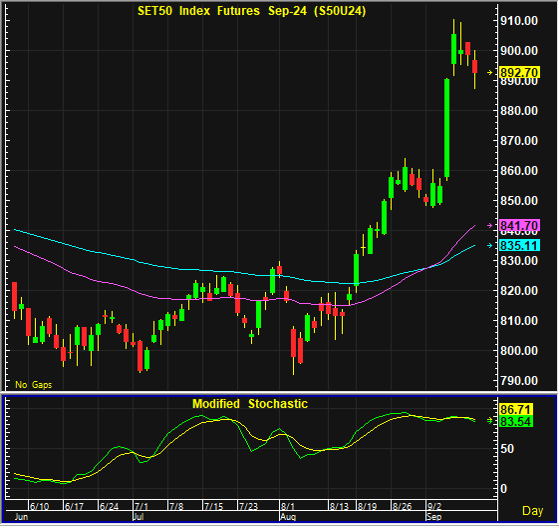Click the Sep month label
The image size is (559, 526).
coord(434,517)
